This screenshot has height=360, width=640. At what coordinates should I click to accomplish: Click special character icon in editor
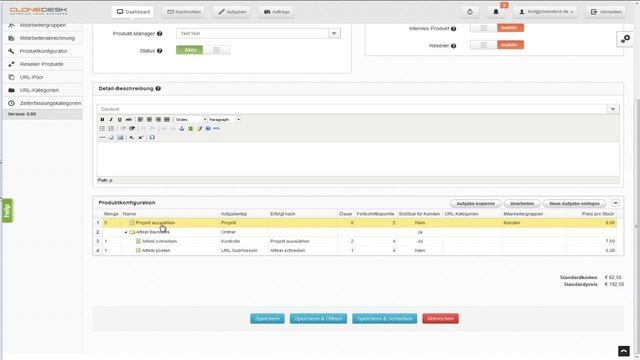(x=152, y=138)
